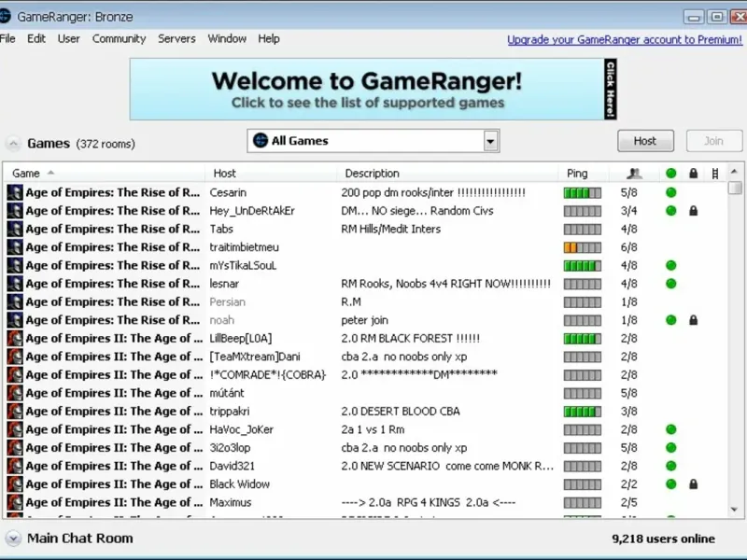This screenshot has width=747, height=560.
Task: Click the Age of Empires II icon in LillBeep[L0A]'s row
Action: (15, 339)
